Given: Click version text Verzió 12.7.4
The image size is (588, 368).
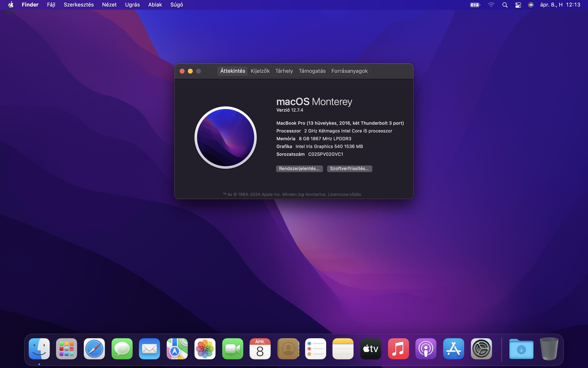Looking at the screenshot, I should coord(290,110).
